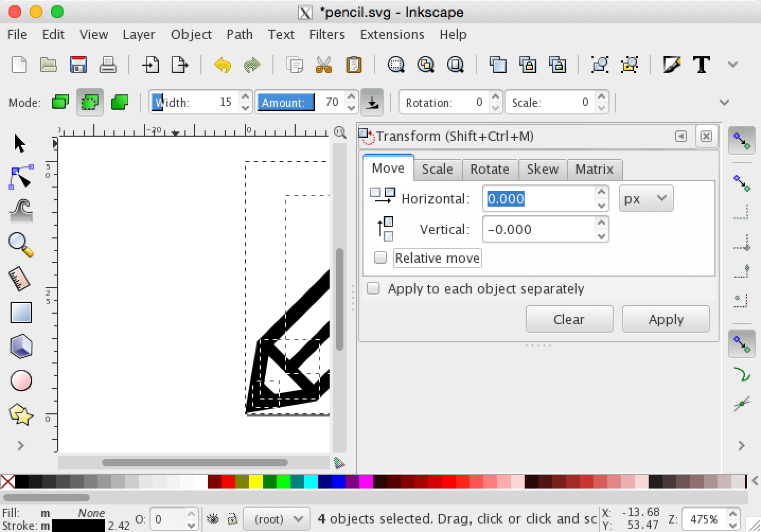
Task: Select the Text tool
Action: pos(702,64)
